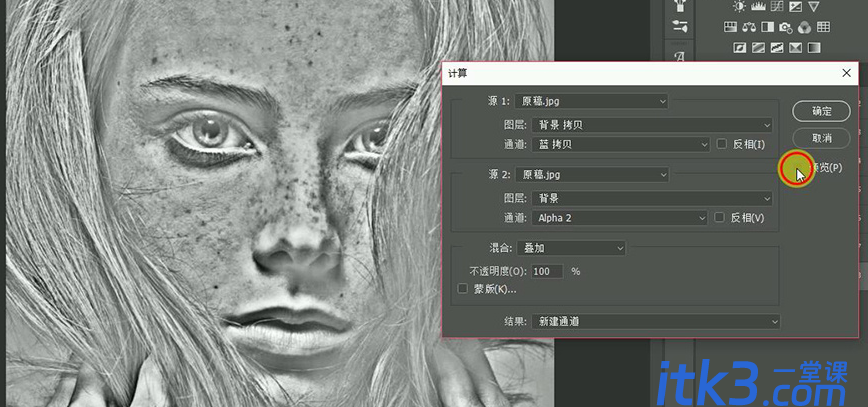
Task: Open source 1 通道 dropdown showing 蓝 拷贝
Action: (x=621, y=145)
